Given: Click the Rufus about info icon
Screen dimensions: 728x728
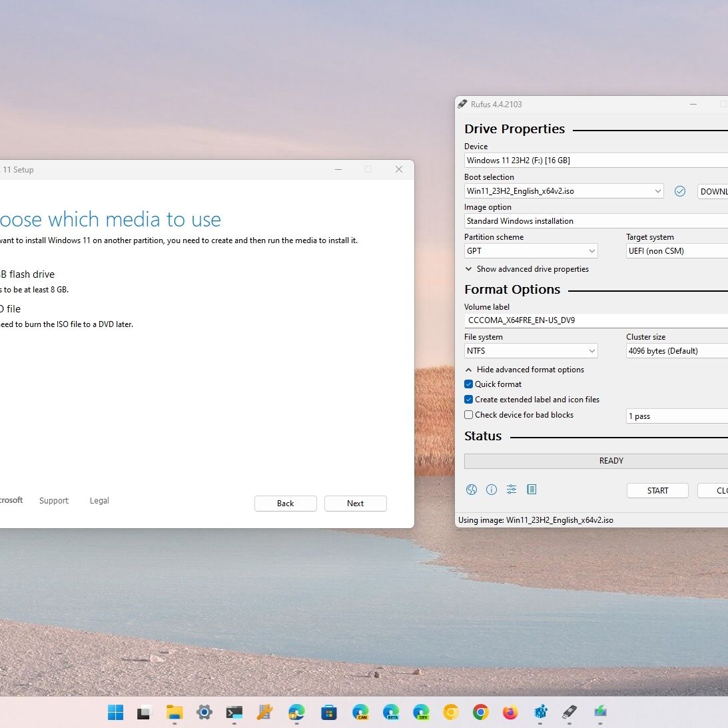Looking at the screenshot, I should (x=491, y=490).
